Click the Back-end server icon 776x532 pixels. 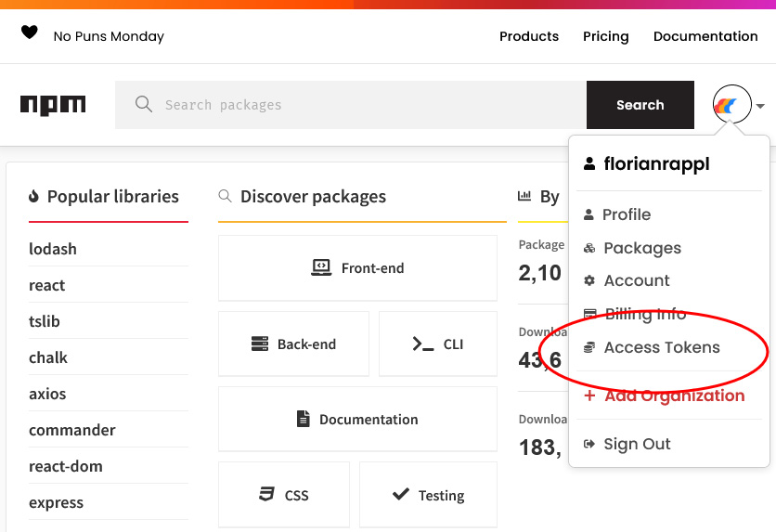(x=260, y=344)
